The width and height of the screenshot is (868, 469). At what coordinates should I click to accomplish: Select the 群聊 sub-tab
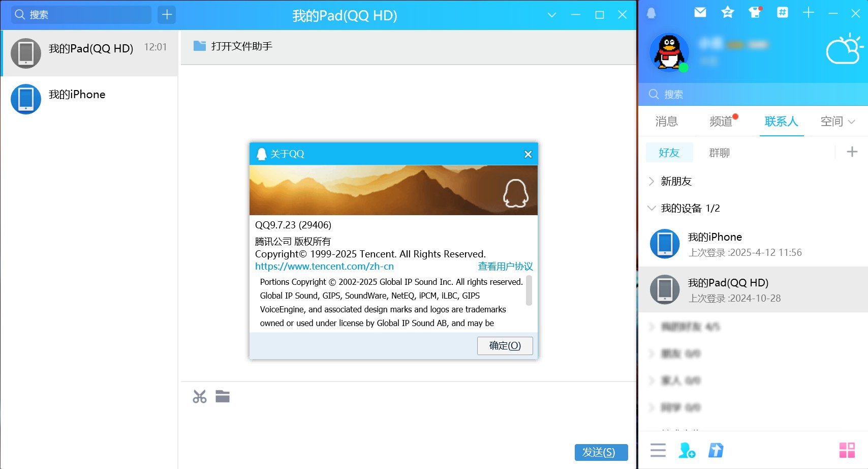click(719, 153)
